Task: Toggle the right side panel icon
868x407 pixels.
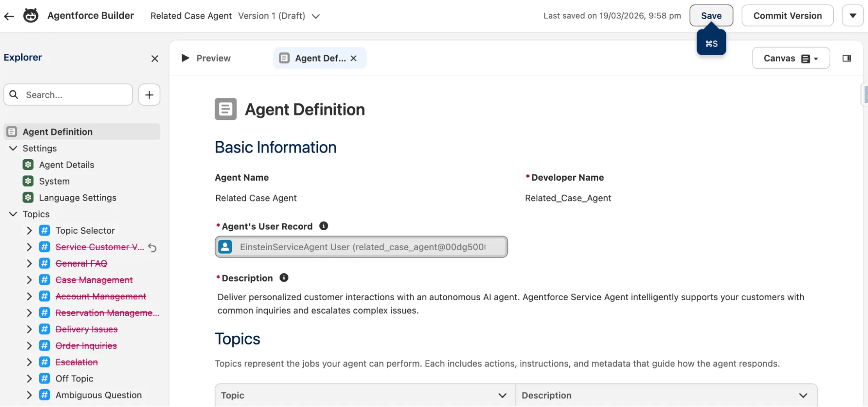Action: click(847, 58)
